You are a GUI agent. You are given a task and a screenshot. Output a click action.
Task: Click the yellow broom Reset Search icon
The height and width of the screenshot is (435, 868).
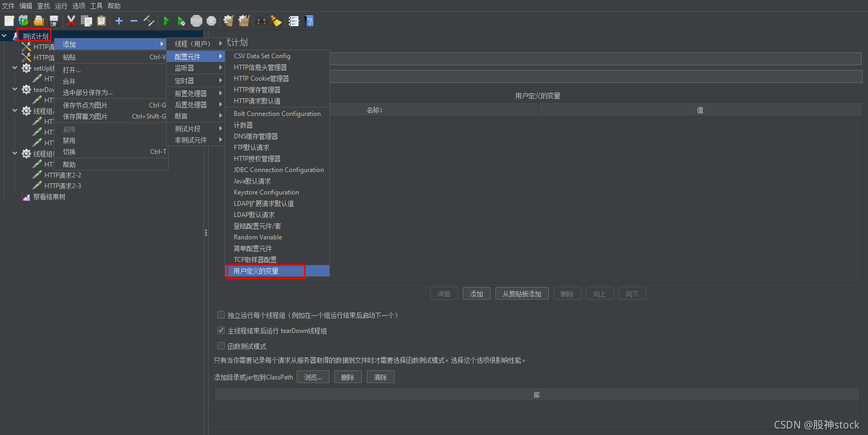276,21
